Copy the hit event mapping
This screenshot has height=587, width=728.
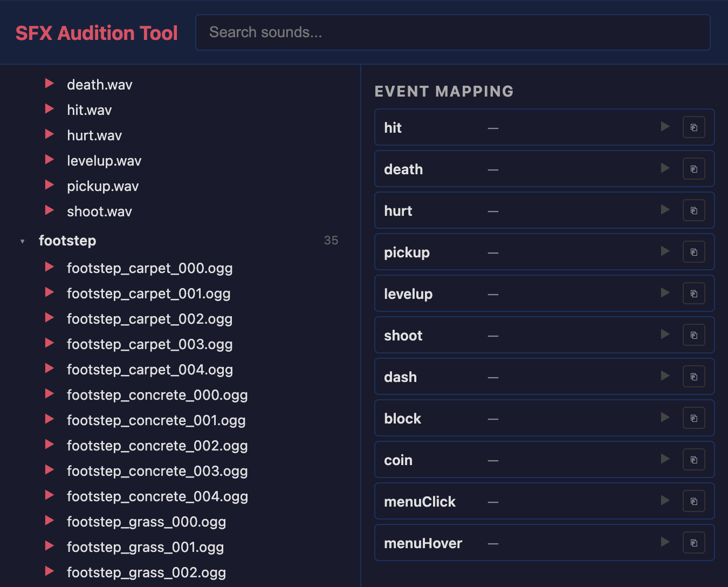[x=693, y=127]
